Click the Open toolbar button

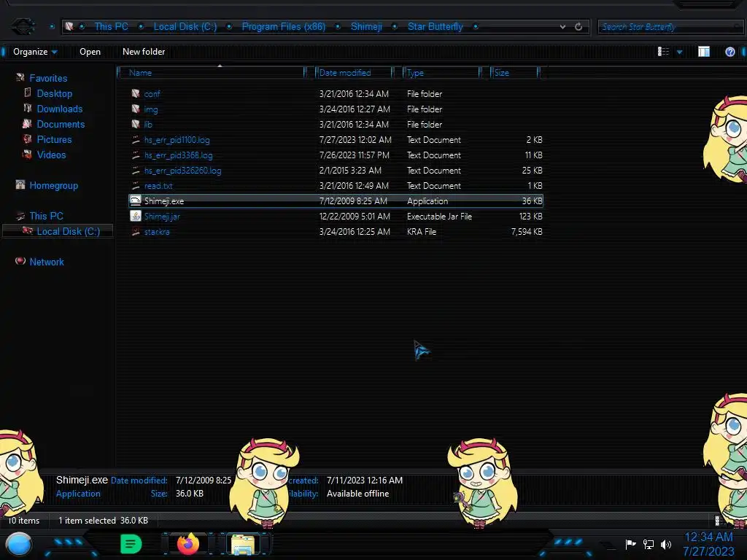pyautogui.click(x=90, y=52)
